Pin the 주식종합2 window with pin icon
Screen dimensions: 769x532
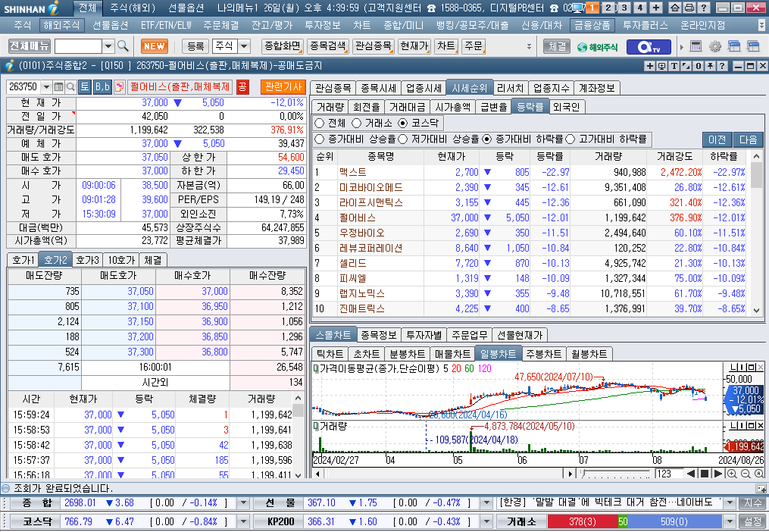pos(710,66)
